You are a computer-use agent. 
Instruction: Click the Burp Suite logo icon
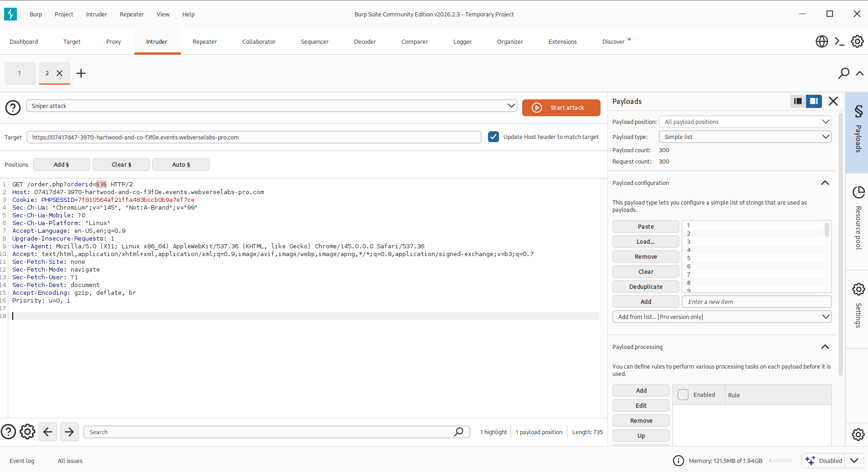tap(10, 14)
